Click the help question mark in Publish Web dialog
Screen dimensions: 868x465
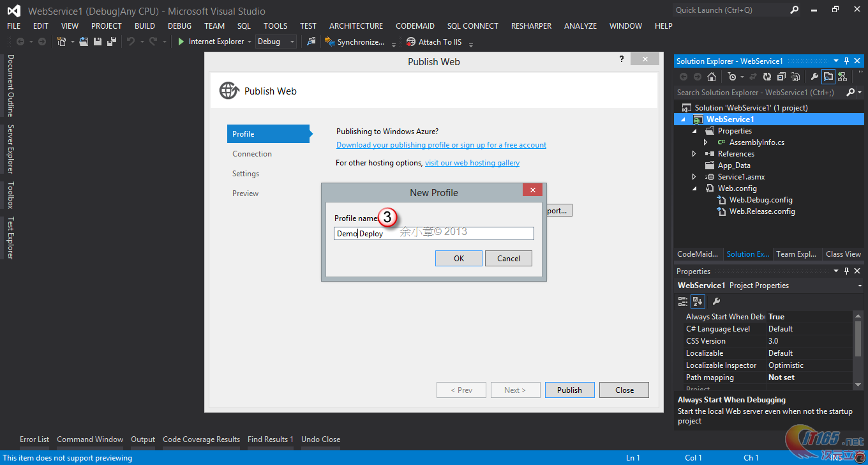point(622,59)
